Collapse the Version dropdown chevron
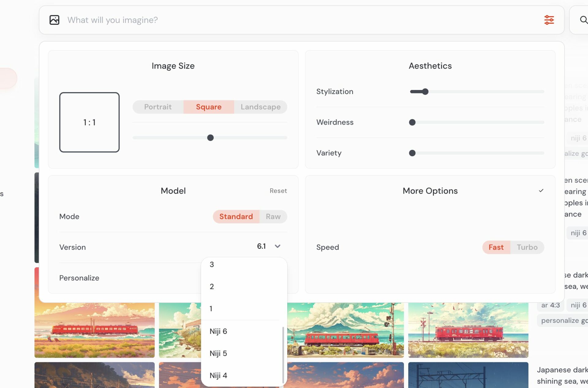This screenshot has width=588, height=388. [x=277, y=246]
